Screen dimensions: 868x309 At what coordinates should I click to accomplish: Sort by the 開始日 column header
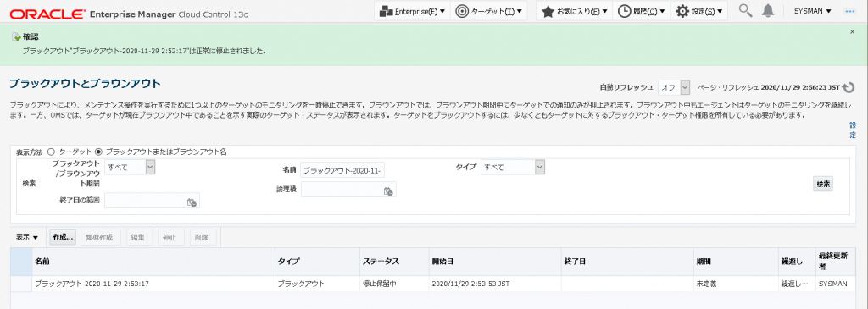pos(494,262)
